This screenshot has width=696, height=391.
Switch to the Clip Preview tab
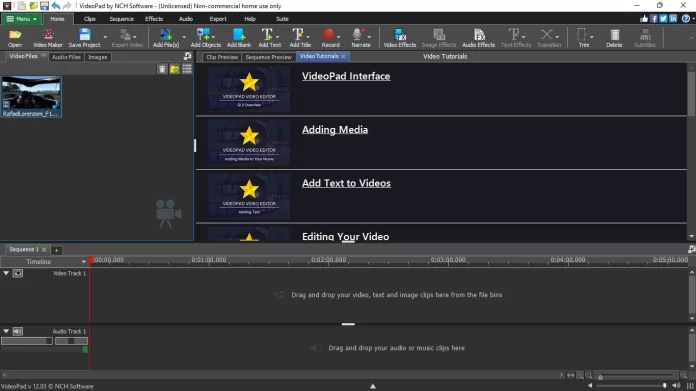tap(222, 57)
